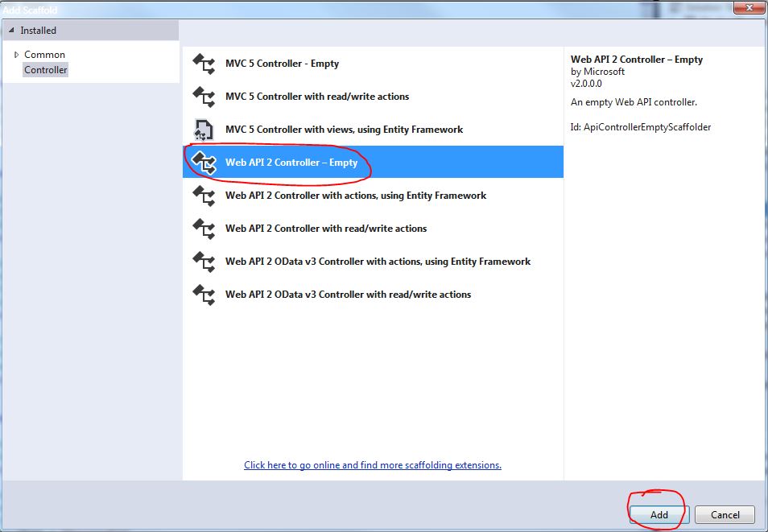This screenshot has height=532, width=768.
Task: Click the Id: ApiControllerEmptyScaffolder text
Action: pyautogui.click(x=641, y=127)
